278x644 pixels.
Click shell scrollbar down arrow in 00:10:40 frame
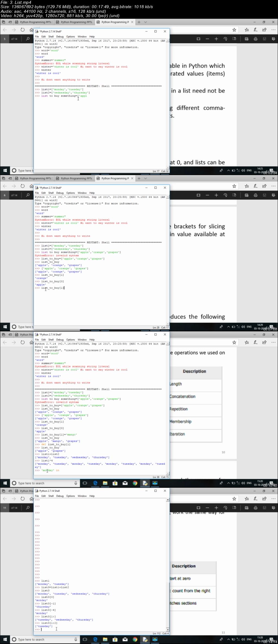click(168, 473)
